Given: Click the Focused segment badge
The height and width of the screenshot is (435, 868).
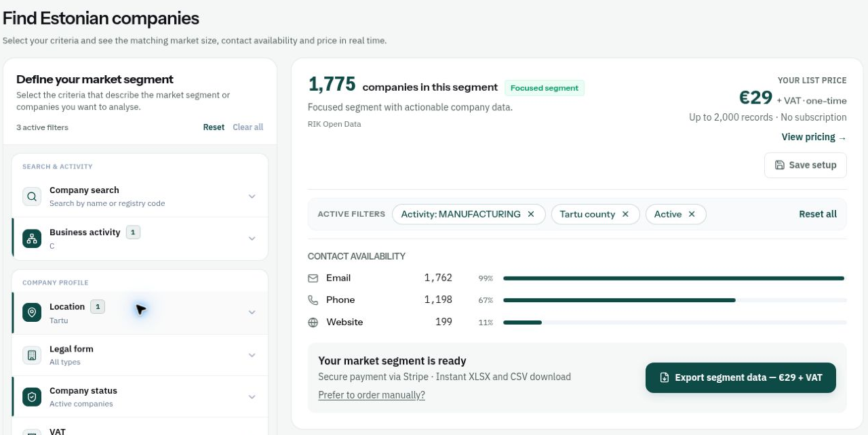Looking at the screenshot, I should (545, 88).
